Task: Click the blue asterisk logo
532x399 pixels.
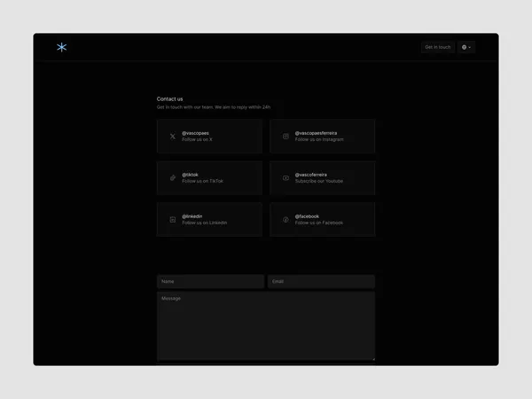Action: [x=62, y=47]
